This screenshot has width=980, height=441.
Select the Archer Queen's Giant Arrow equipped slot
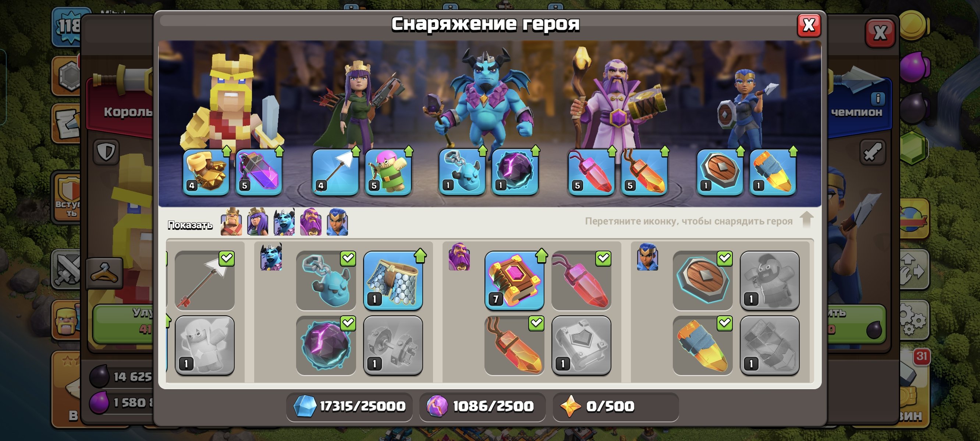(x=335, y=172)
